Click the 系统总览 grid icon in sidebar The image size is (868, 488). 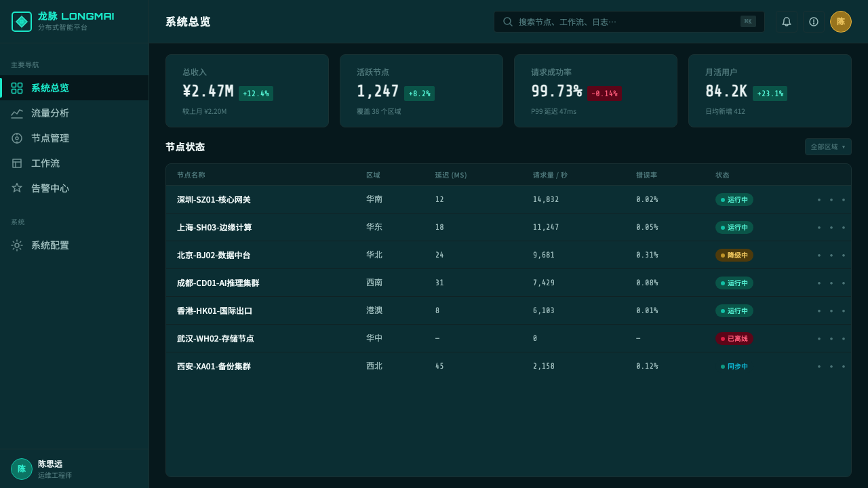pyautogui.click(x=17, y=88)
